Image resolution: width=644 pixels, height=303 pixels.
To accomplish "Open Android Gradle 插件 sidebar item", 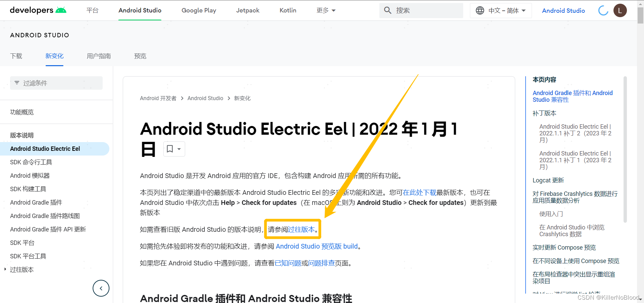I will click(36, 203).
